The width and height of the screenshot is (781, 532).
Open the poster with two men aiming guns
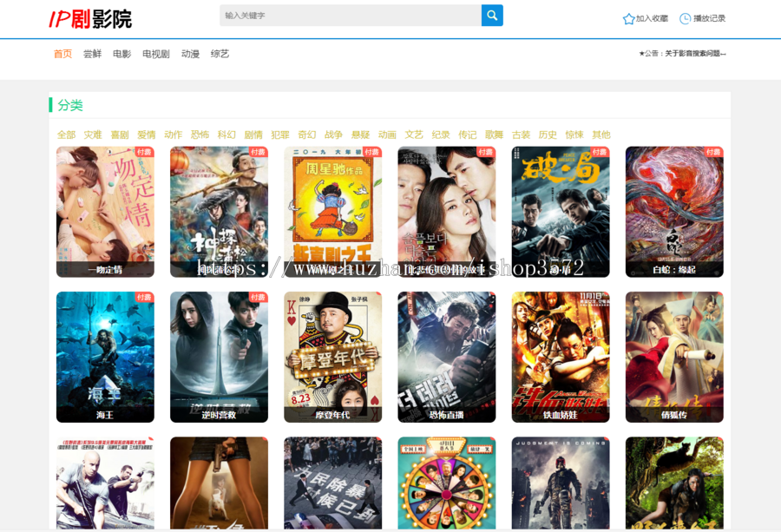[x=105, y=483]
